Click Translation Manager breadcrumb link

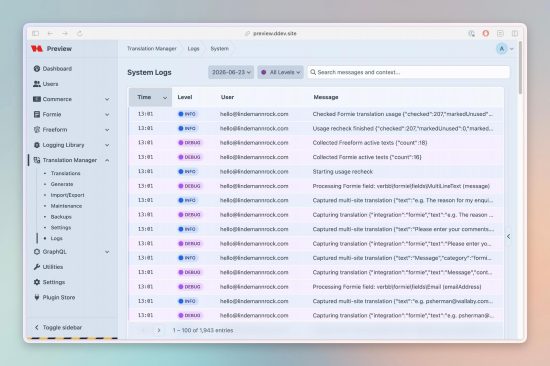click(152, 48)
